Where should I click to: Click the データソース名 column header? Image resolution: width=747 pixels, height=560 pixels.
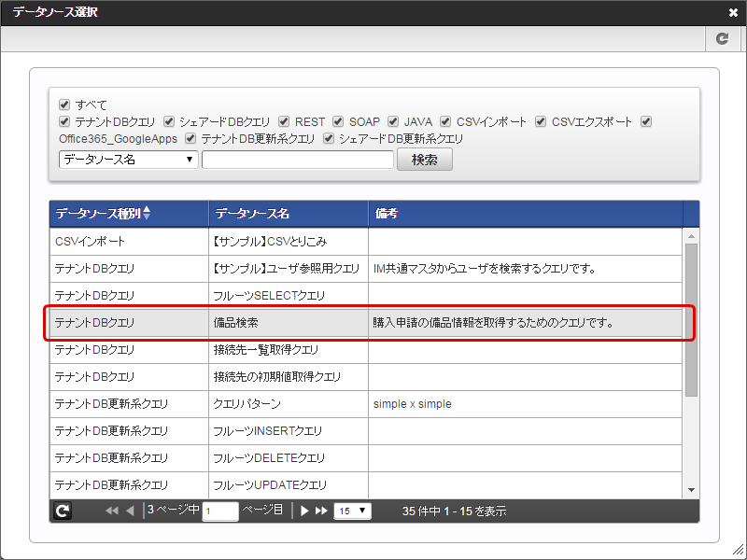click(x=288, y=214)
